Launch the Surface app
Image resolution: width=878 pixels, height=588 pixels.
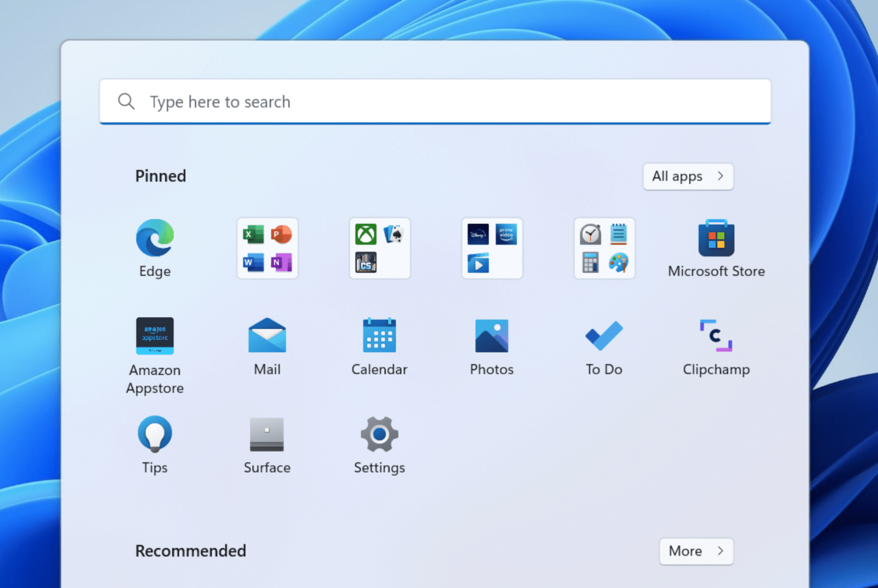(x=267, y=435)
